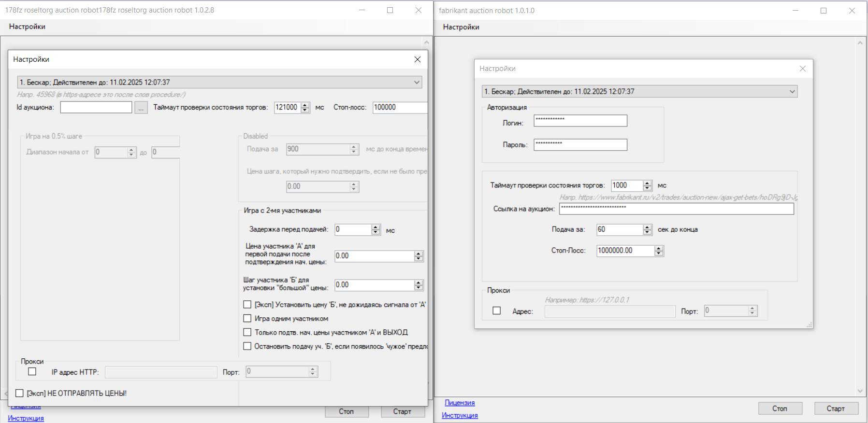
Task: Click the fabrikant Стоп button
Action: point(780,409)
